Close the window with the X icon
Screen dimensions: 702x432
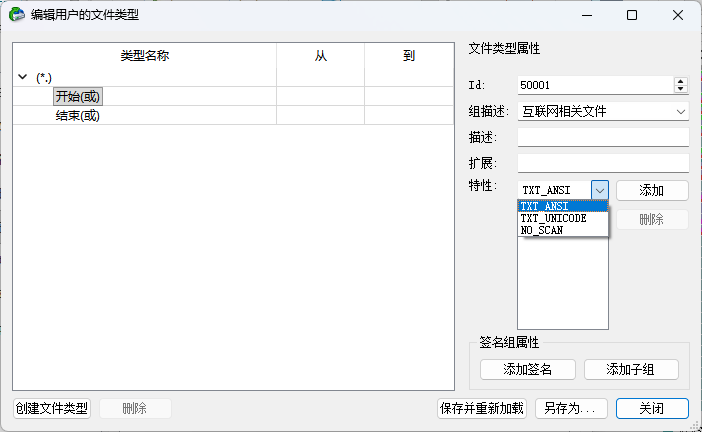678,15
